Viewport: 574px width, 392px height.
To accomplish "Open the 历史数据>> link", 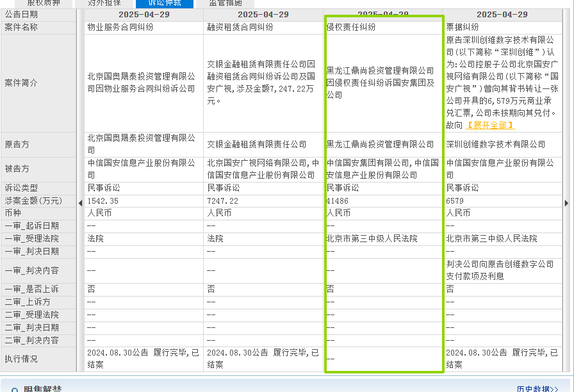I will (537, 389).
